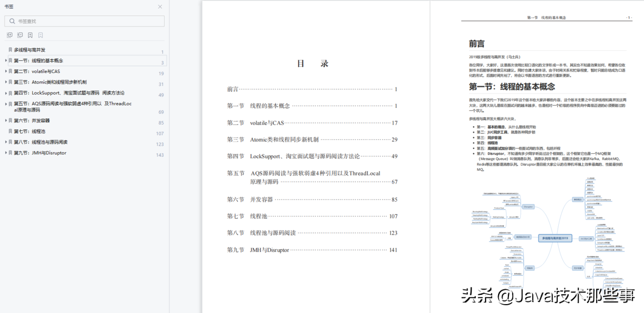The image size is (644, 313).
Task: Click the plain bookmark icon in the panel toolbar
Action: pyautogui.click(x=40, y=34)
